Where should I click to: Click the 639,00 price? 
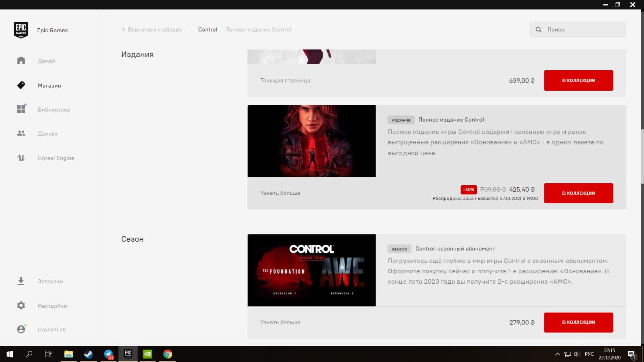[522, 80]
